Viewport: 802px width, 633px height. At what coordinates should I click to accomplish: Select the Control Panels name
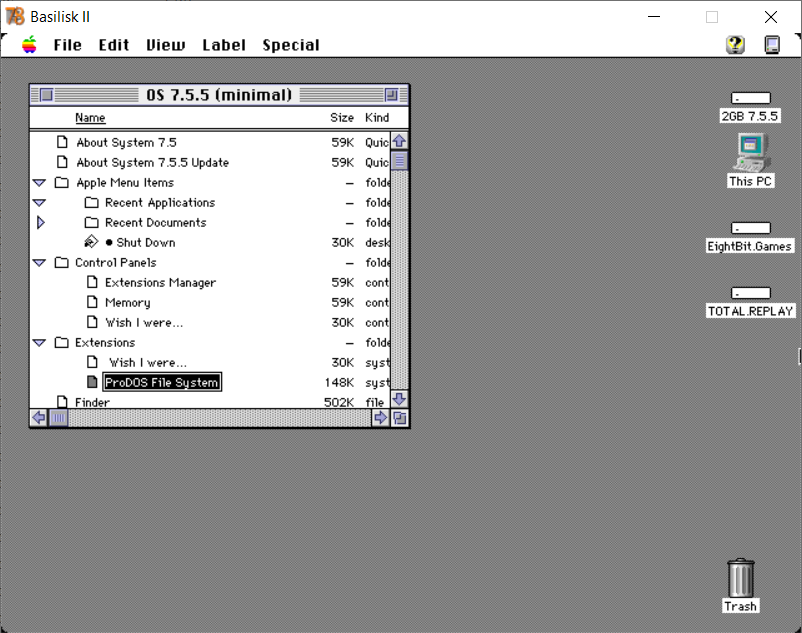point(116,262)
